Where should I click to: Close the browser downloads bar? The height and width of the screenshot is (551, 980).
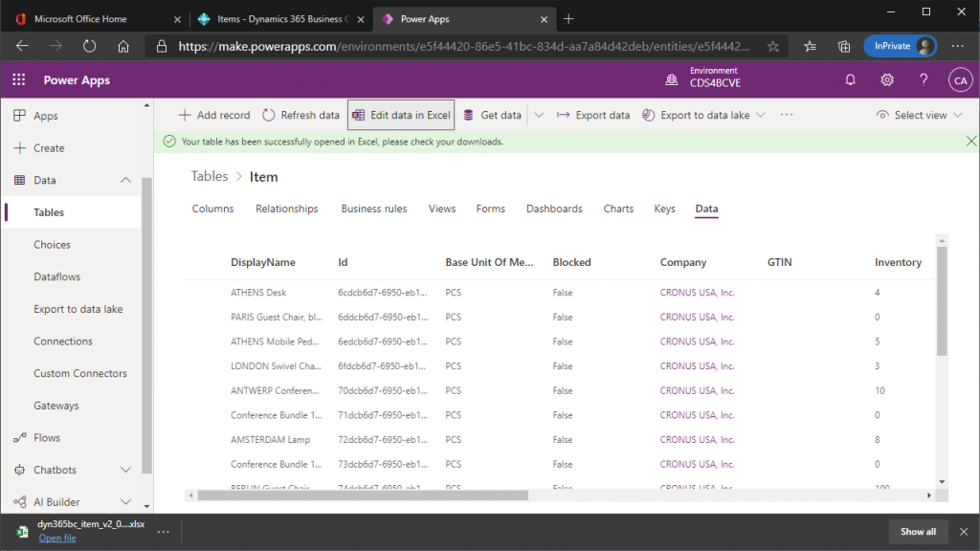tap(964, 532)
